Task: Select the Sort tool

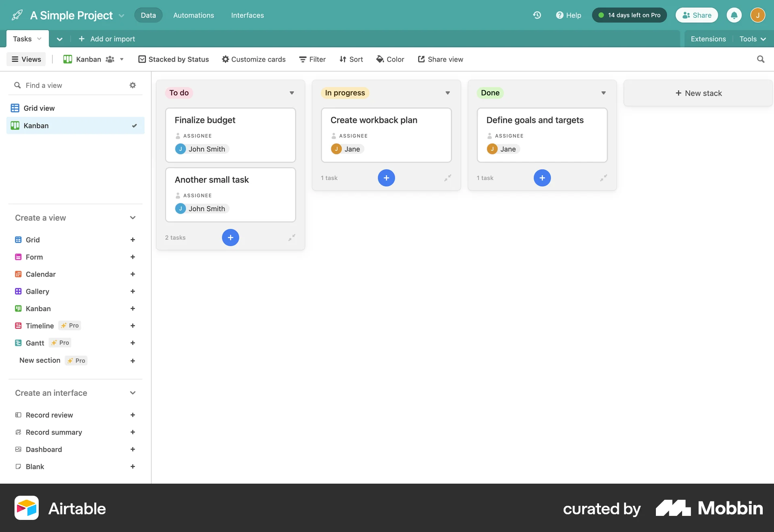Action: 351,59
